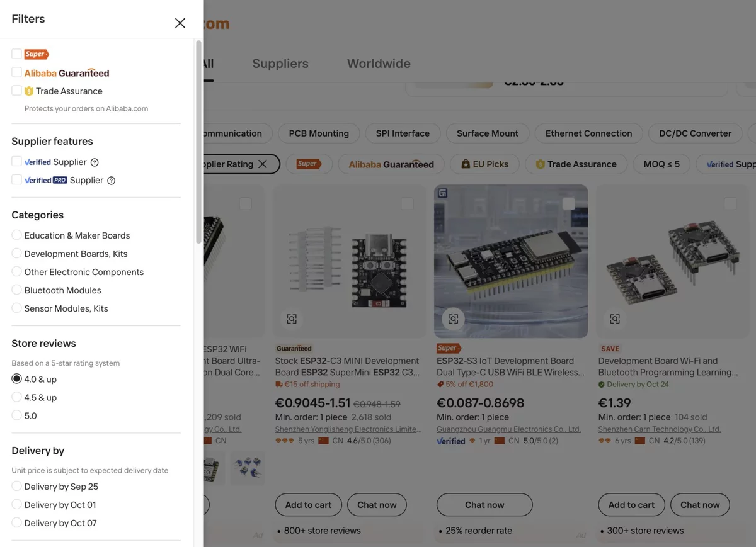This screenshot has height=547, width=756.
Task: Chat now about ESP32-C3 MINI board
Action: click(377, 505)
